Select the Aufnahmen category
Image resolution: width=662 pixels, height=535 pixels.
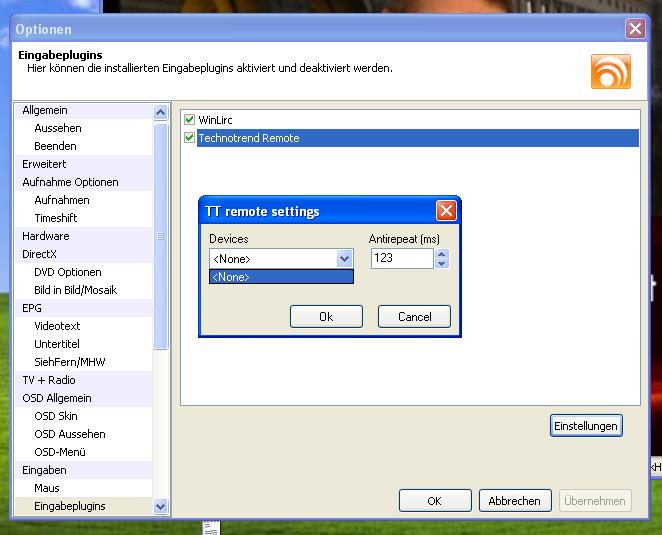click(84, 200)
